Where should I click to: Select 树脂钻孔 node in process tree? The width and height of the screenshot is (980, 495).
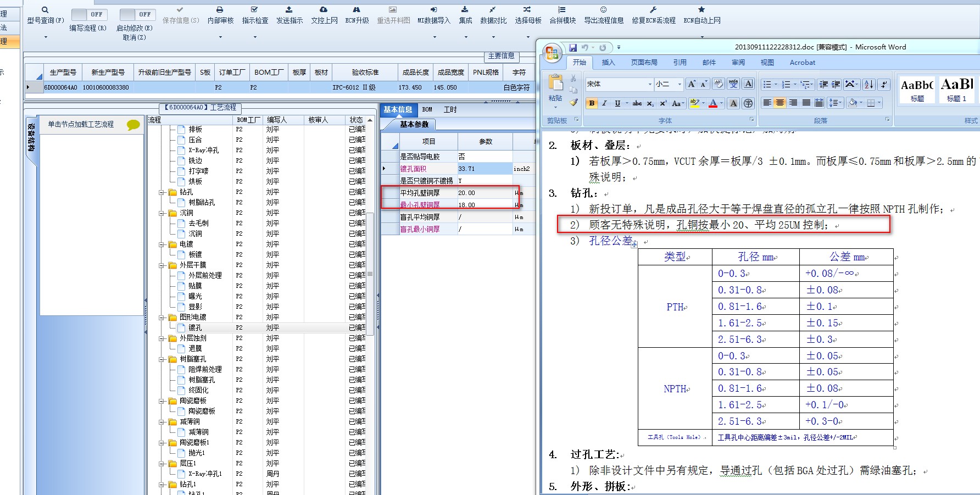(x=202, y=203)
